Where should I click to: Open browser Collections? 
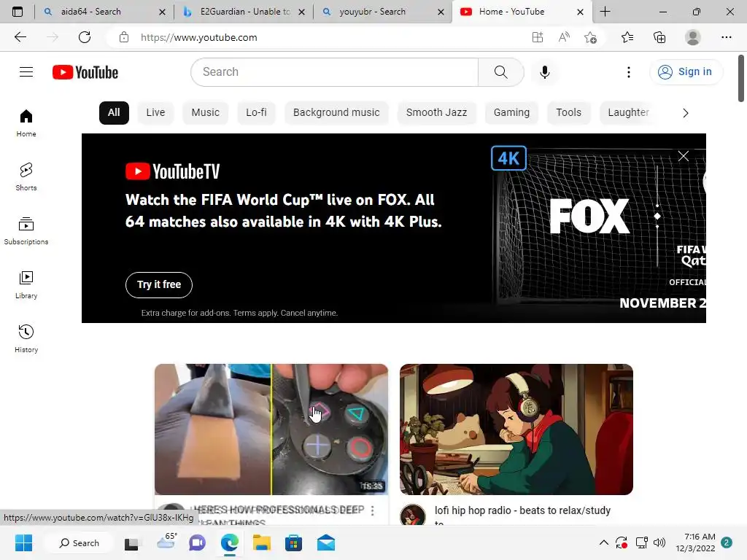pyautogui.click(x=659, y=37)
